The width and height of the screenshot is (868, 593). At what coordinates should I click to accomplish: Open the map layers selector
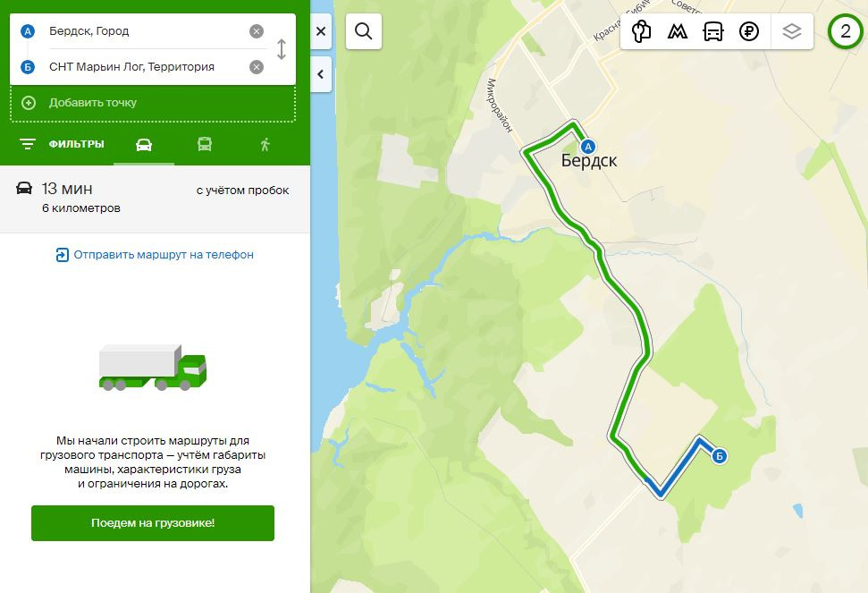click(x=791, y=31)
